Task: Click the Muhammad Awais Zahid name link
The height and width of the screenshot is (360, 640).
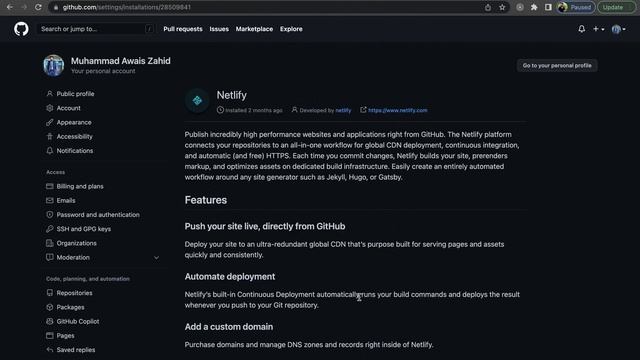Action: (x=121, y=61)
